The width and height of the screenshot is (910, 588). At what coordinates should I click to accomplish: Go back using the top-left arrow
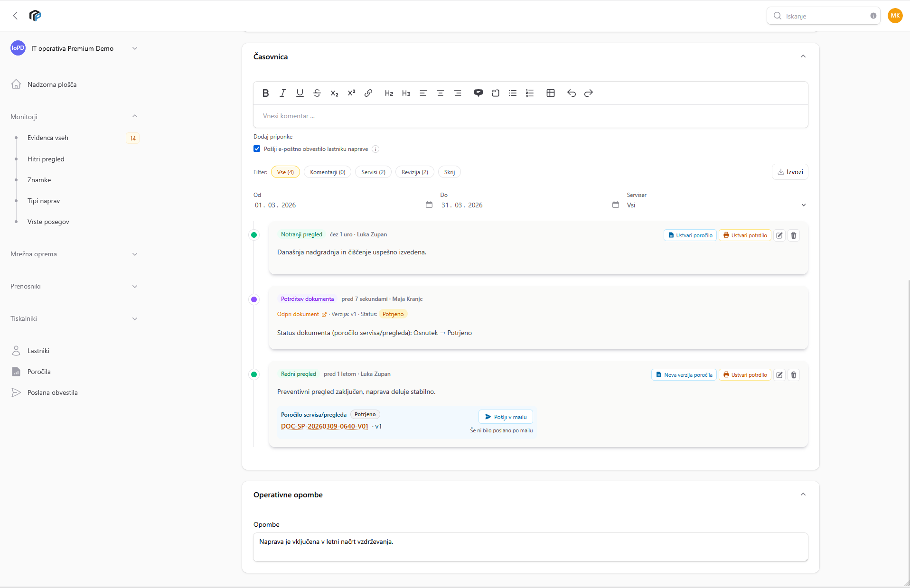(15, 16)
